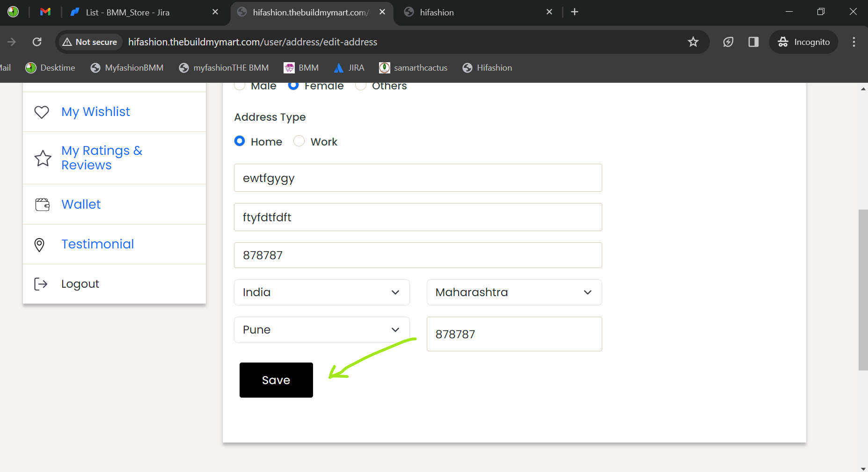Close the hifashion.thebuildmymart.com tab
The image size is (868, 472).
(382, 12)
